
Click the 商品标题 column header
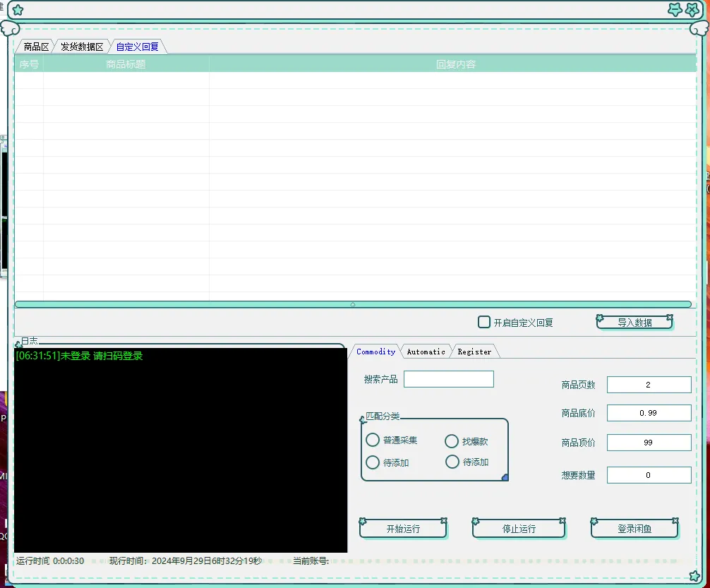[x=126, y=64]
